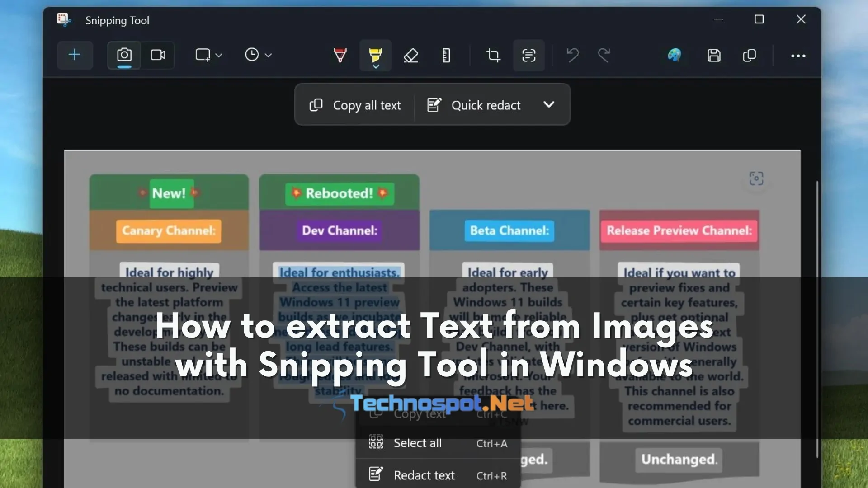Click the Redo arrow
The height and width of the screenshot is (488, 868).
point(604,55)
